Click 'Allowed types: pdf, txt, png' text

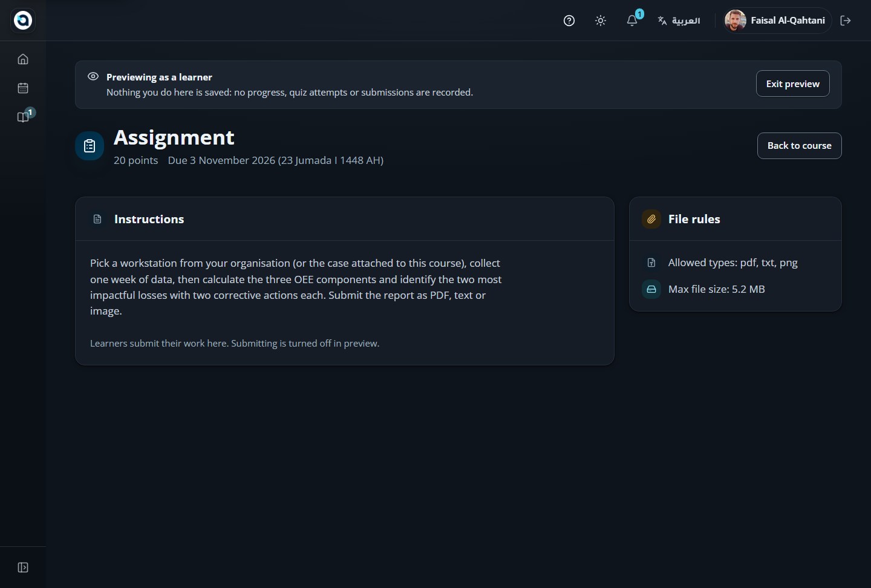pos(732,263)
